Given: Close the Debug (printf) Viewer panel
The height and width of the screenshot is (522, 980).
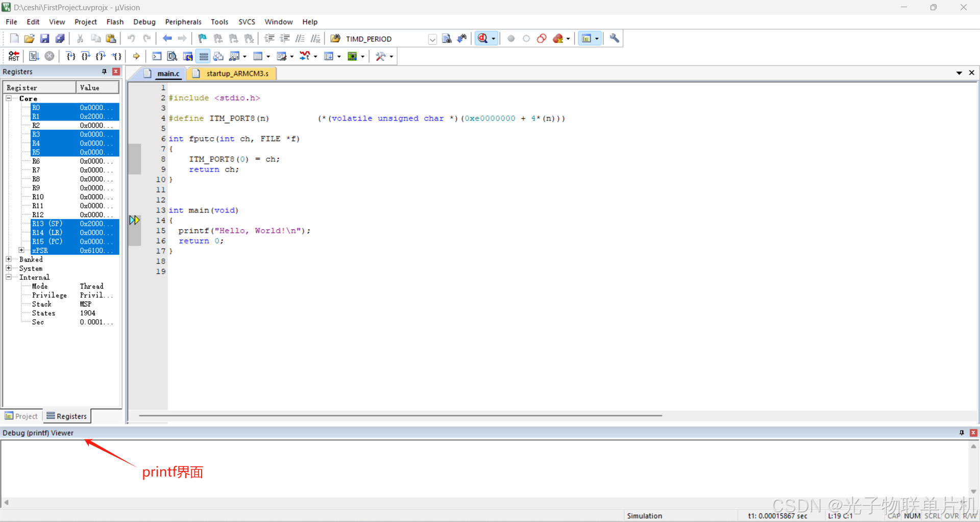Looking at the screenshot, I should (x=973, y=433).
